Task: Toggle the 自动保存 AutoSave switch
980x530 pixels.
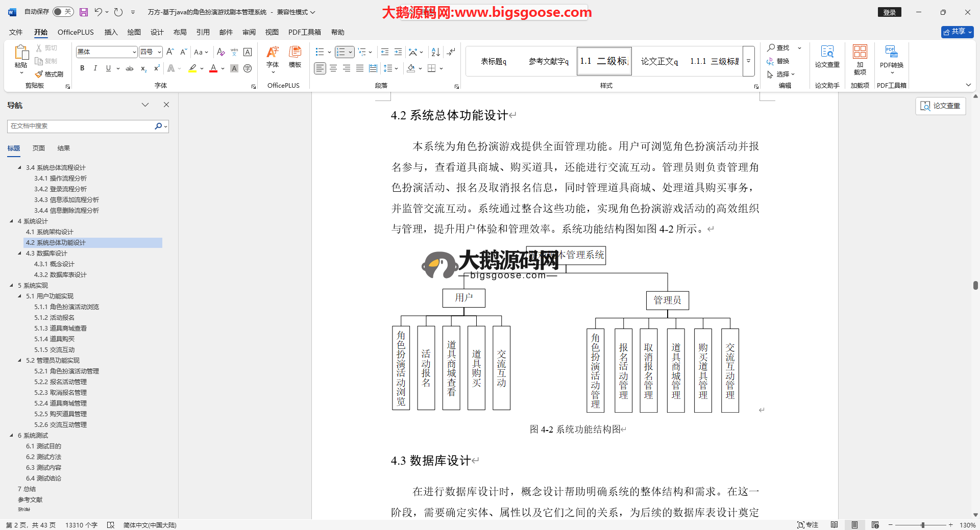Action: point(63,12)
